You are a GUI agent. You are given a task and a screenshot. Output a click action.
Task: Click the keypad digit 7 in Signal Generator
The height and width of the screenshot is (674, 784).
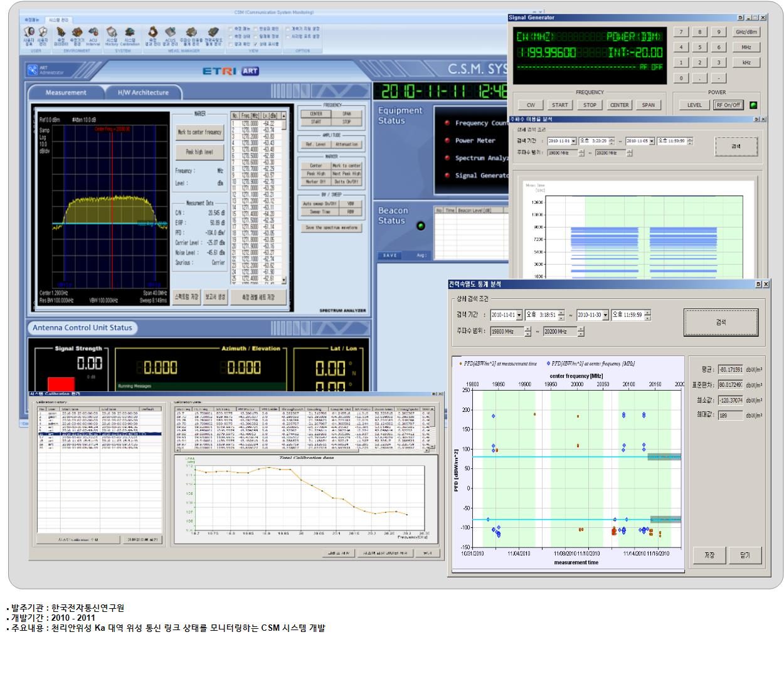point(681,32)
